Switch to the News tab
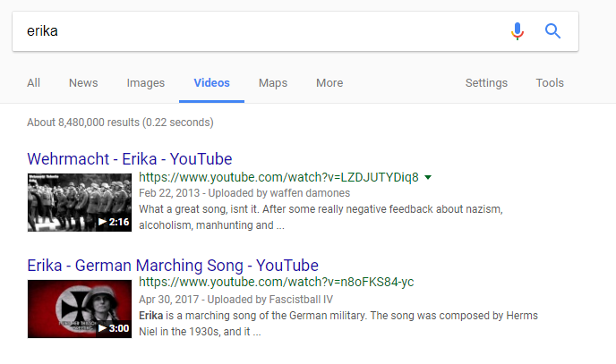The height and width of the screenshot is (364, 616). tap(83, 83)
